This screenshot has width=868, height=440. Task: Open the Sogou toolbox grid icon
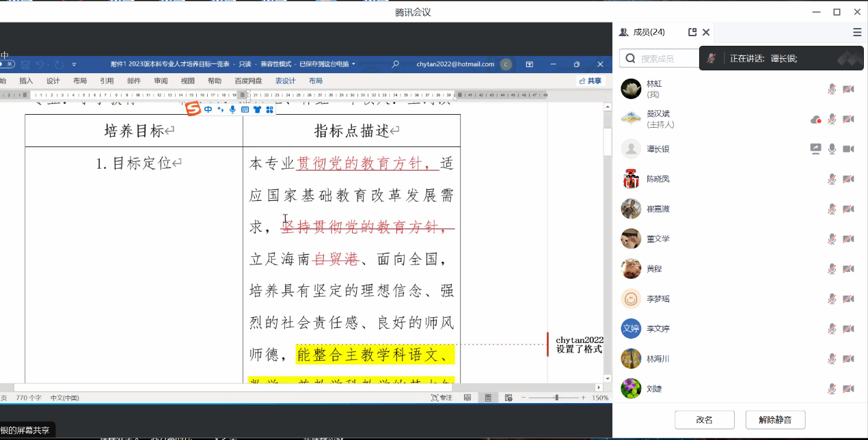[x=269, y=109]
